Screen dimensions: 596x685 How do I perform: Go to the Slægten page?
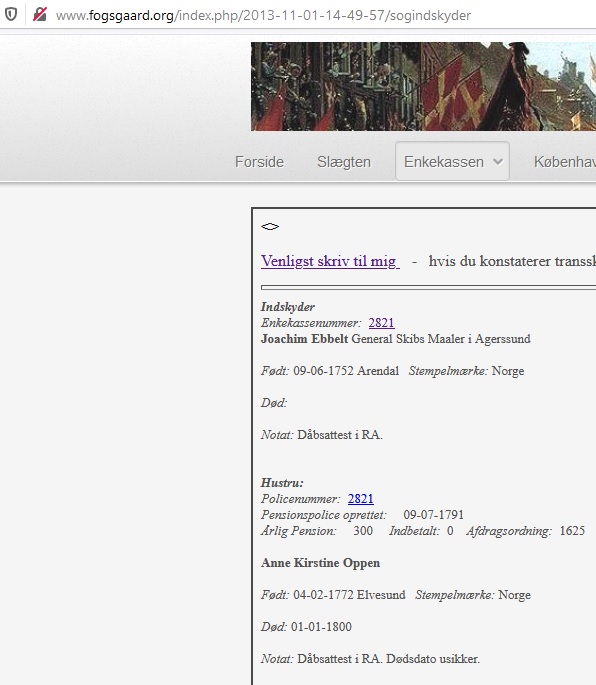(x=344, y=162)
